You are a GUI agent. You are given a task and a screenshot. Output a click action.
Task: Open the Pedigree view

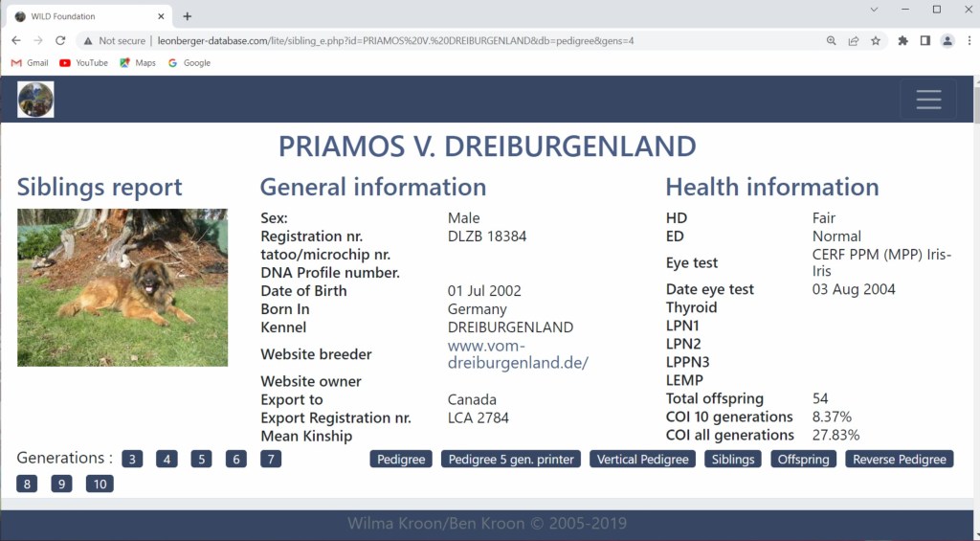401,459
